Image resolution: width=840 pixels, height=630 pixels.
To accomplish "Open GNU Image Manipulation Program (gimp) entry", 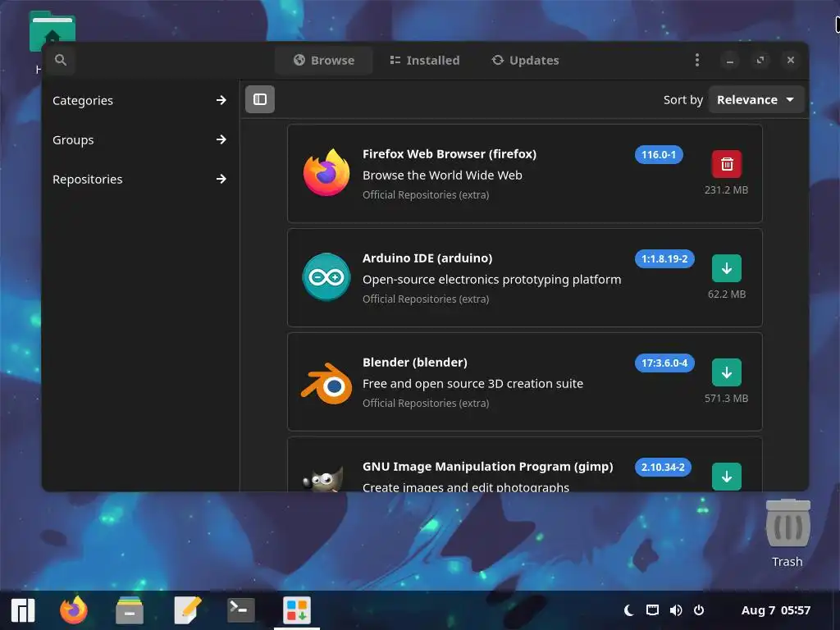I will coord(487,467).
